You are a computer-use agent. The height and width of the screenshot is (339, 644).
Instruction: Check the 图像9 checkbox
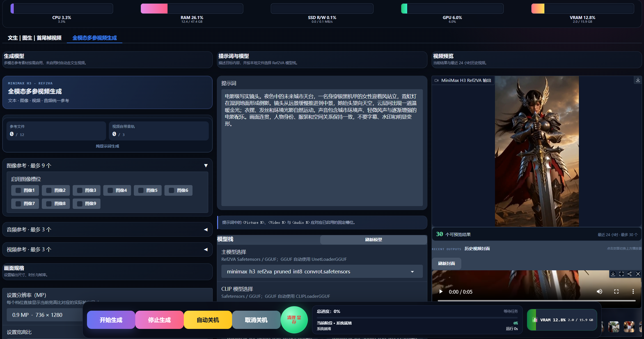point(80,204)
